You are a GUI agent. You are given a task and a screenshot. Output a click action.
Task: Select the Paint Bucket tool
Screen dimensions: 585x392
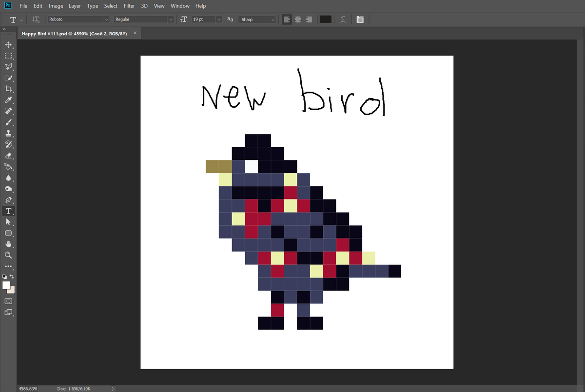8,167
